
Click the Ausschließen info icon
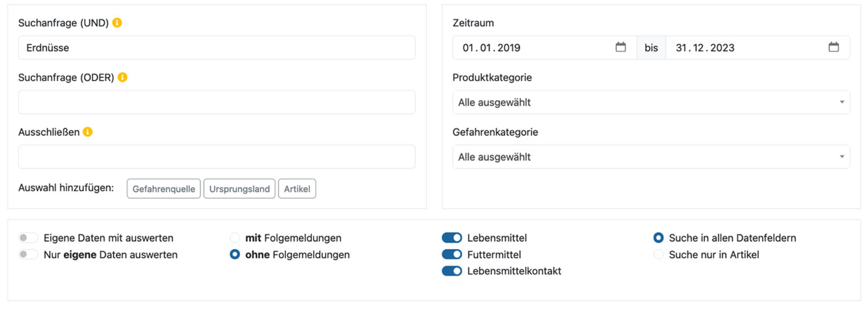click(87, 132)
